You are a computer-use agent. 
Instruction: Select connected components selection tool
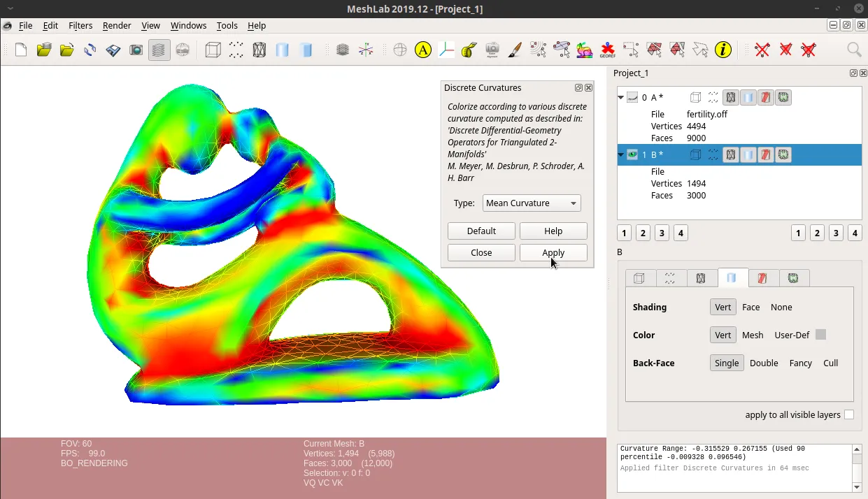point(677,50)
